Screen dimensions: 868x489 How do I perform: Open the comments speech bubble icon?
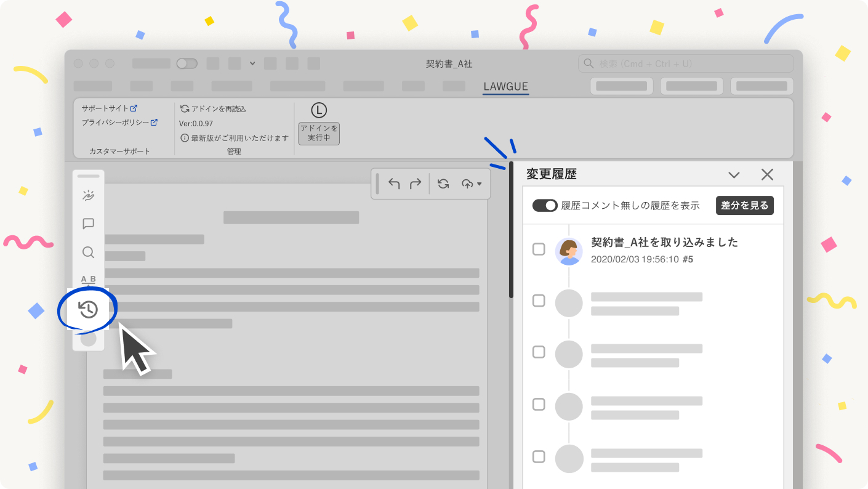coord(88,224)
